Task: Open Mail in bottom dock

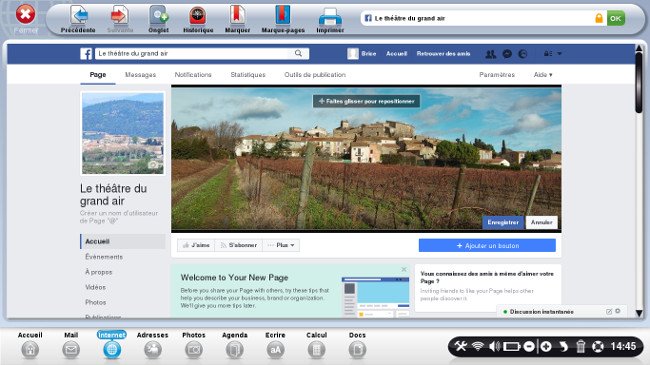Action: pos(71,345)
